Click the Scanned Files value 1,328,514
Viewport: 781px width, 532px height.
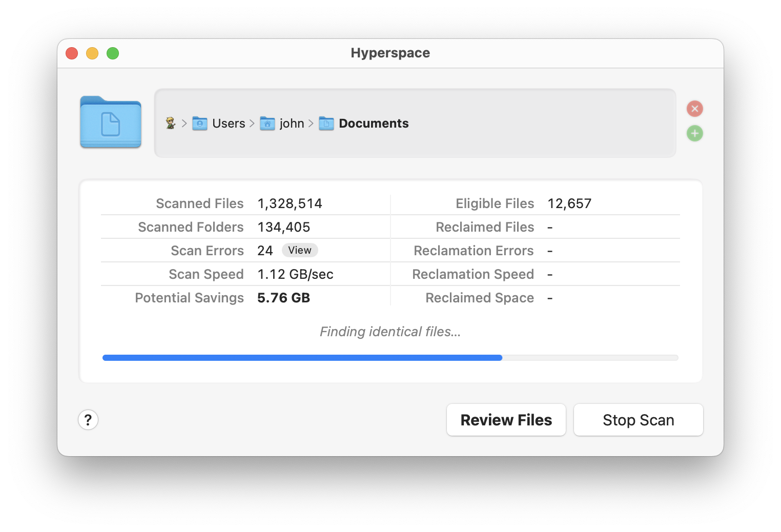[290, 203]
